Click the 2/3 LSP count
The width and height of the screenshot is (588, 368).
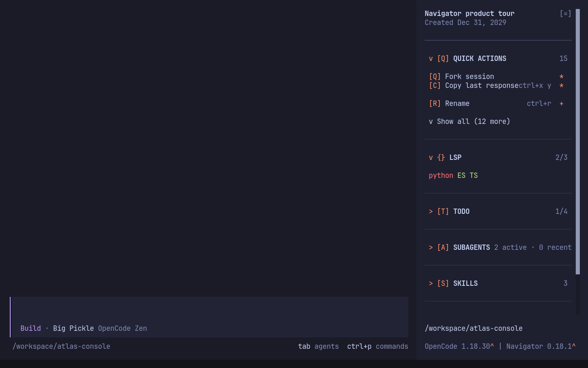[x=561, y=157]
